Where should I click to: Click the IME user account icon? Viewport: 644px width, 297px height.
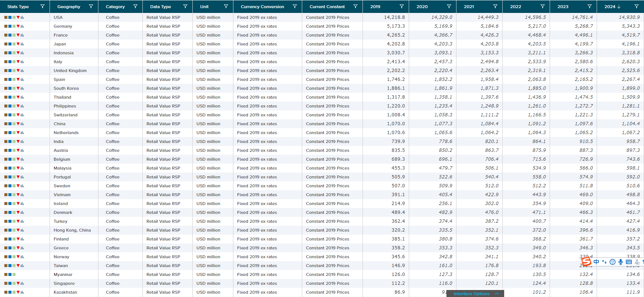637,262
